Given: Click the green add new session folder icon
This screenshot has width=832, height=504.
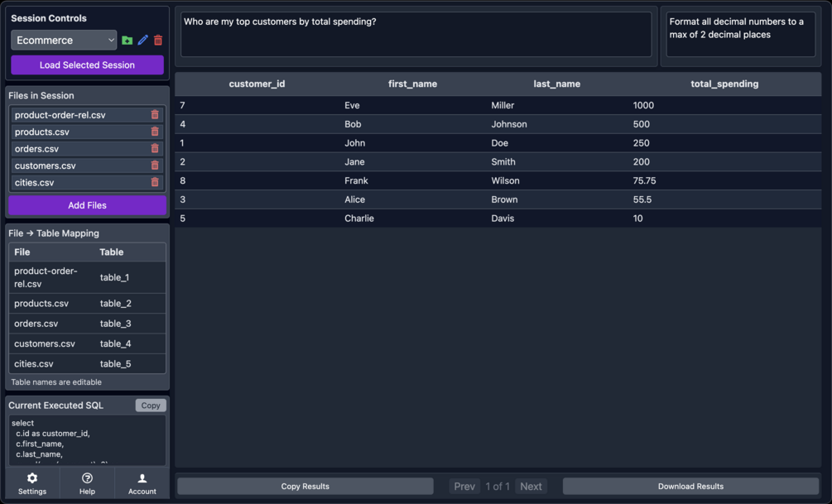Looking at the screenshot, I should (127, 41).
